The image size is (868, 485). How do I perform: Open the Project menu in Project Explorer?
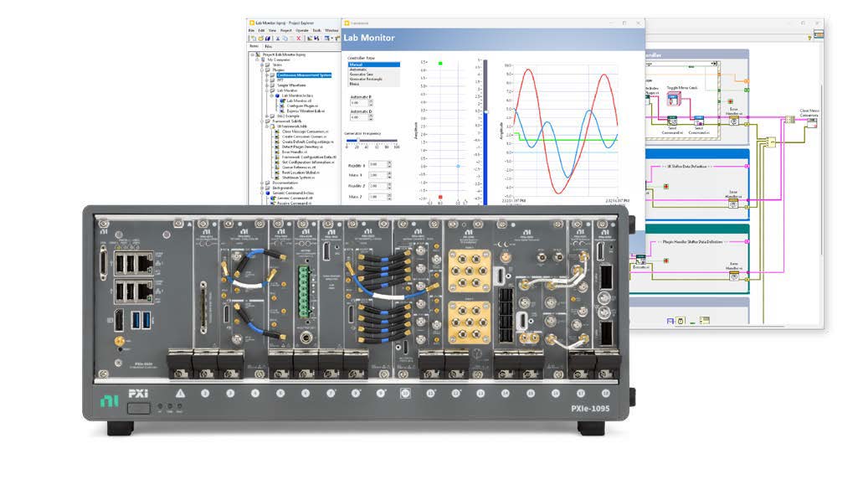coord(285,30)
